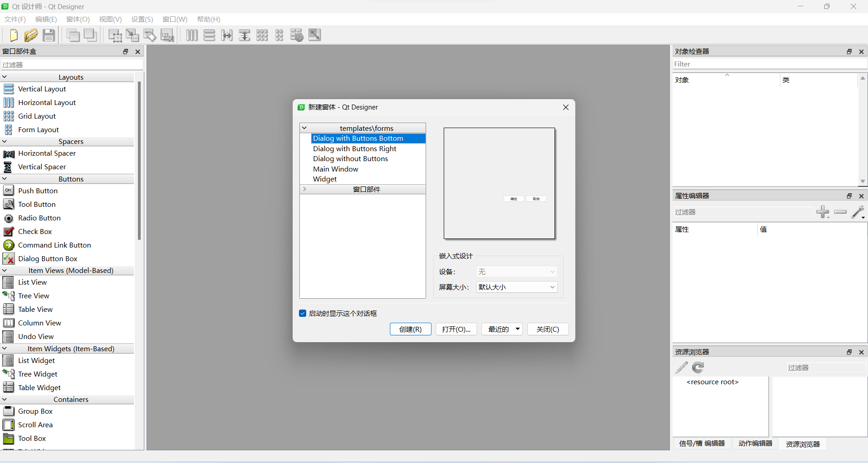Collapse the templates\forms tree node
The image size is (868, 463).
tap(304, 128)
